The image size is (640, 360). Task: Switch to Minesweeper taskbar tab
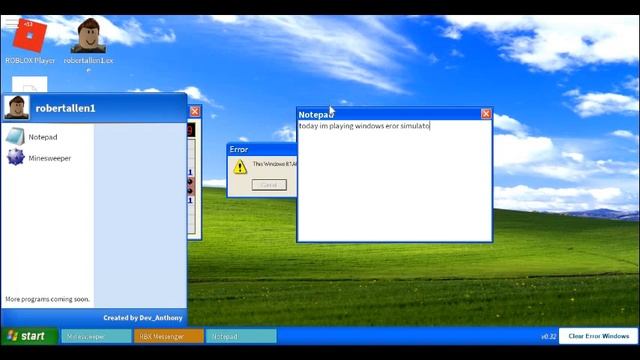click(96, 336)
